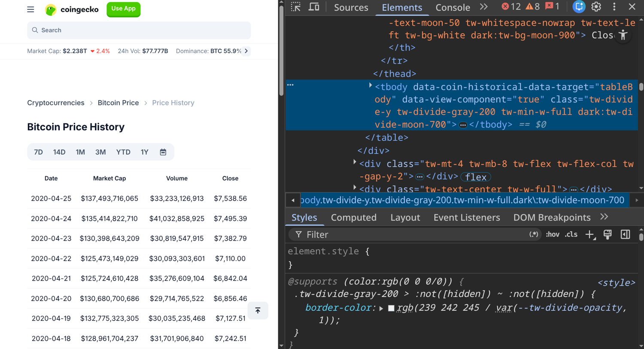The height and width of the screenshot is (349, 644).
Task: Click the warning count 8
Action: tap(532, 7)
